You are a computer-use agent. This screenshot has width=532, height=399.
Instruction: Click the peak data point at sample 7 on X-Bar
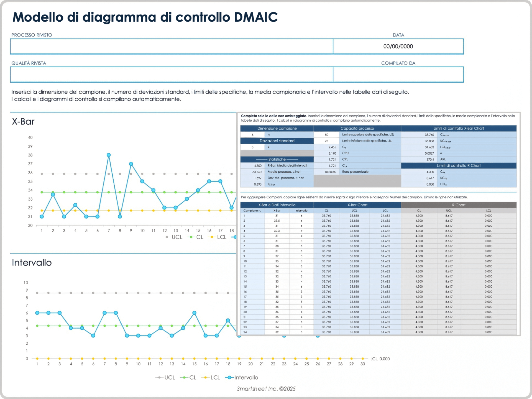click(109, 155)
